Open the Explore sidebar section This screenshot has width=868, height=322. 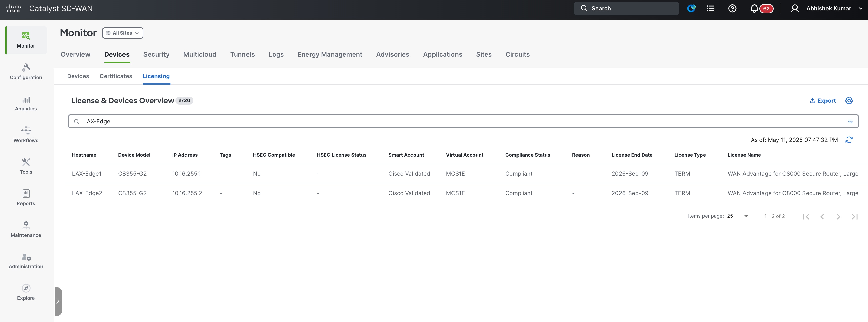[x=26, y=292]
